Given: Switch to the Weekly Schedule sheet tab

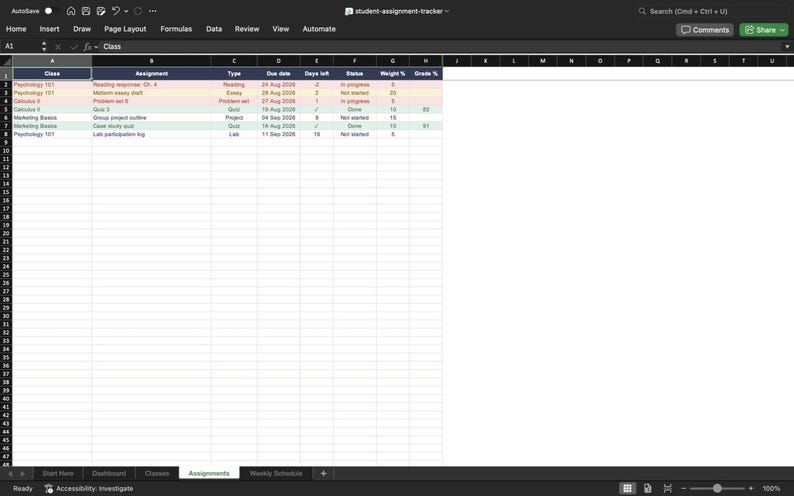Looking at the screenshot, I should (276, 473).
